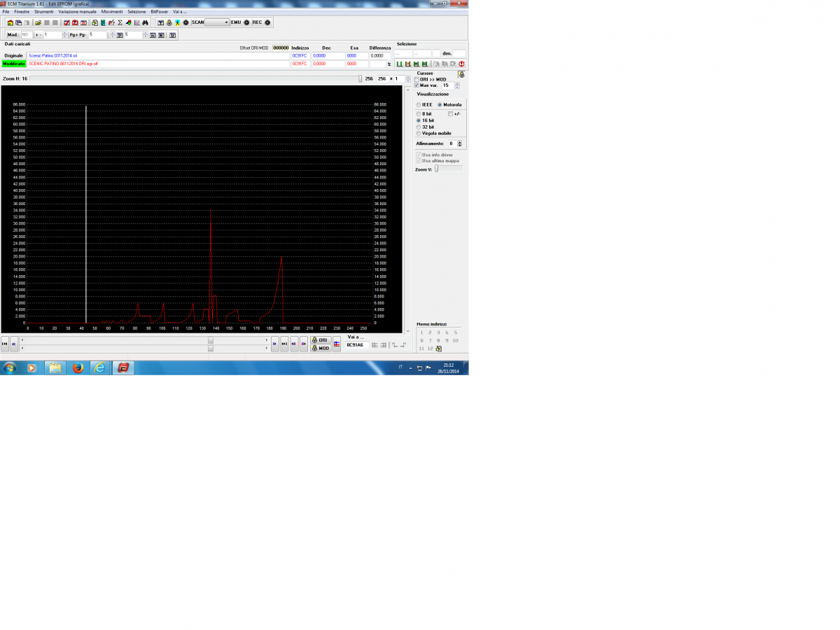The height and width of the screenshot is (630, 840).
Task: Select the 32 bit radio option
Action: coord(419,127)
